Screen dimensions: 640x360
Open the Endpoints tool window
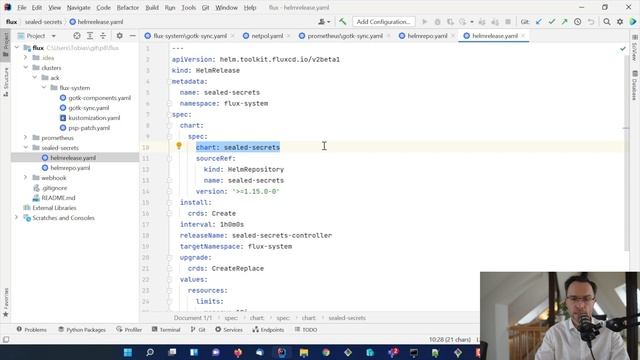[x=268, y=329]
